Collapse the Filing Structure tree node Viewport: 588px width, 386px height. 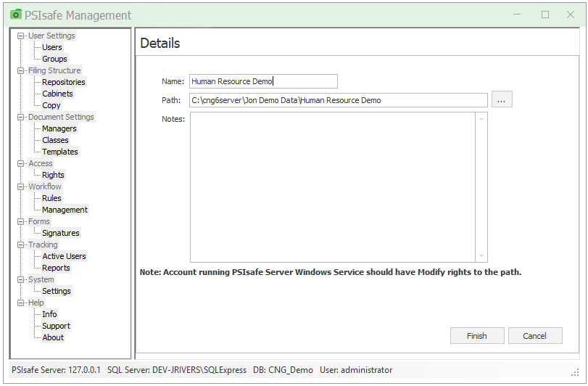click(x=20, y=71)
